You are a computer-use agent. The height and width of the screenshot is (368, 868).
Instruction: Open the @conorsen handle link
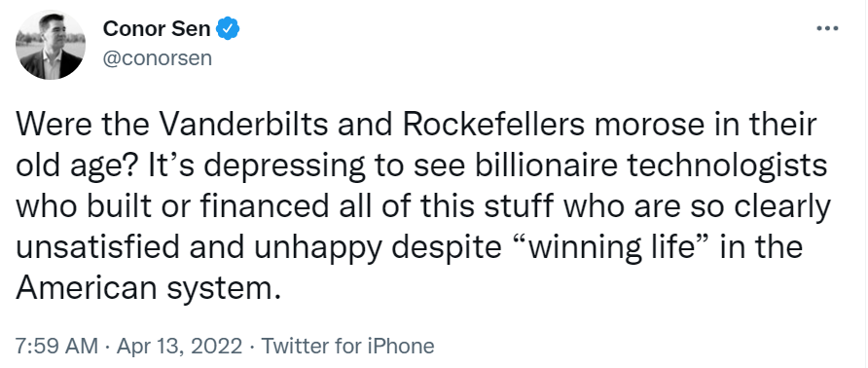tap(158, 57)
